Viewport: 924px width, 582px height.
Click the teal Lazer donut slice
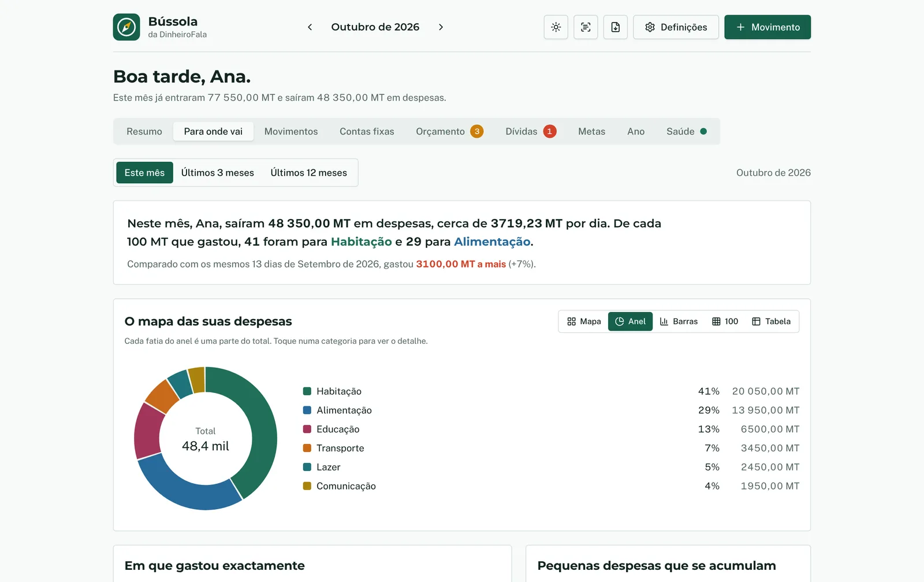pos(180,384)
